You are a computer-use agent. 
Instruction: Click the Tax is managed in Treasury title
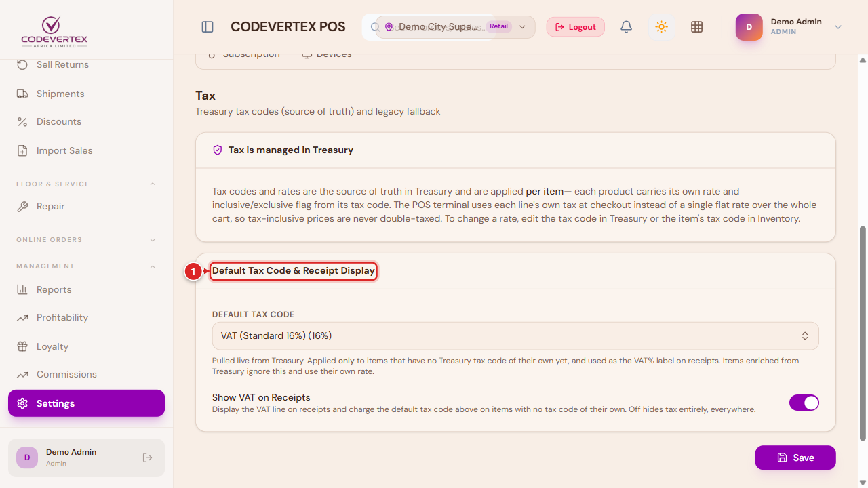point(291,150)
